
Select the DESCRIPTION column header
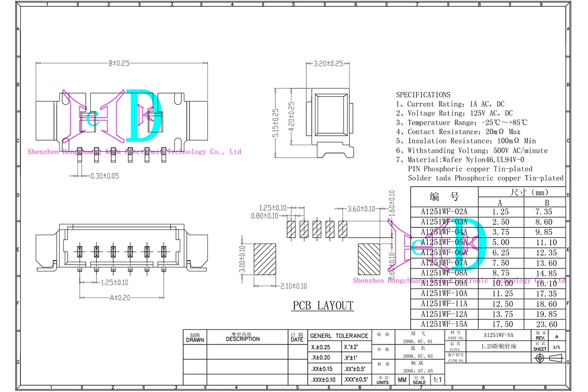(243, 338)
